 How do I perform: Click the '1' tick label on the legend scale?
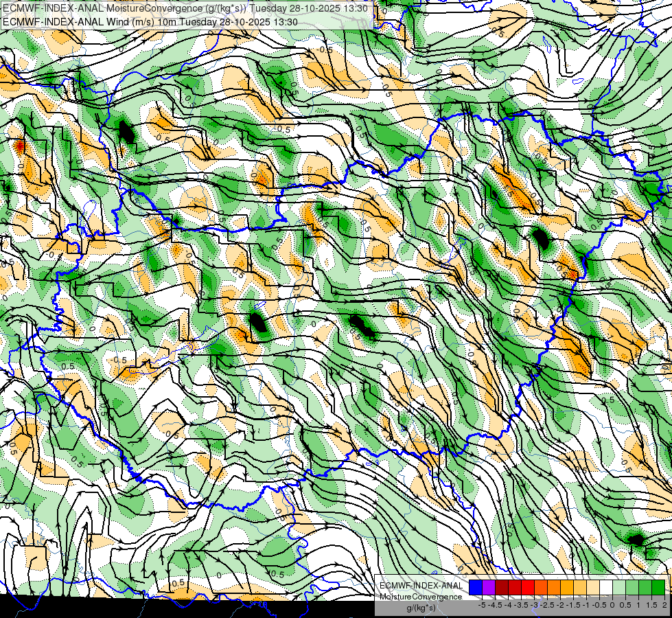coord(638,605)
